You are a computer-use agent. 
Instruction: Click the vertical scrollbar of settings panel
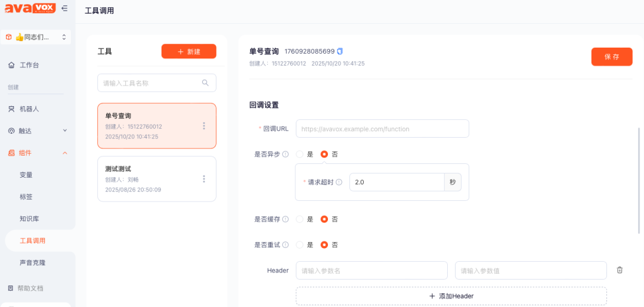coord(638,181)
